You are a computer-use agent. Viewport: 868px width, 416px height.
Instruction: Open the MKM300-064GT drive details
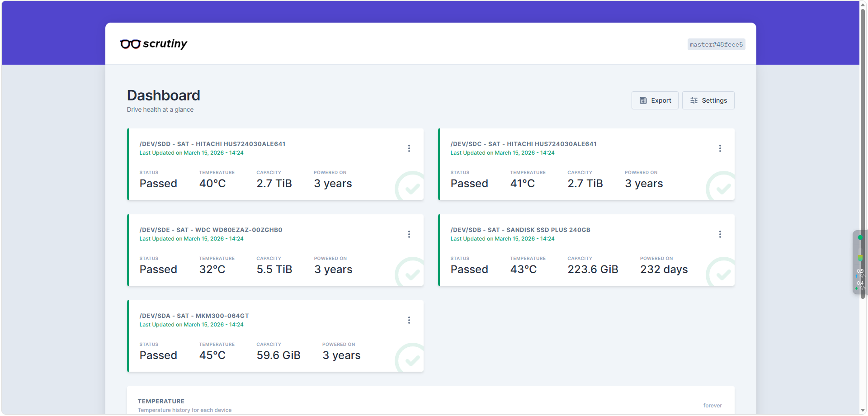click(194, 316)
